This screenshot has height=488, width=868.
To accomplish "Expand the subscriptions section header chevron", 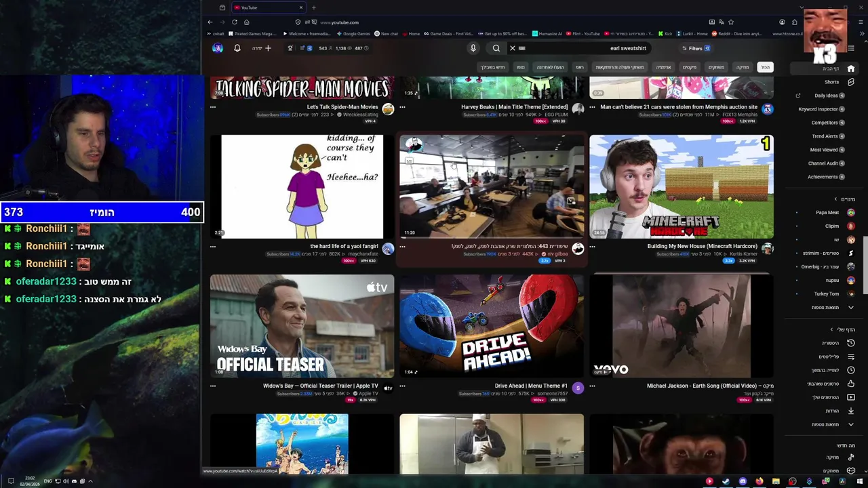I will click(x=835, y=199).
